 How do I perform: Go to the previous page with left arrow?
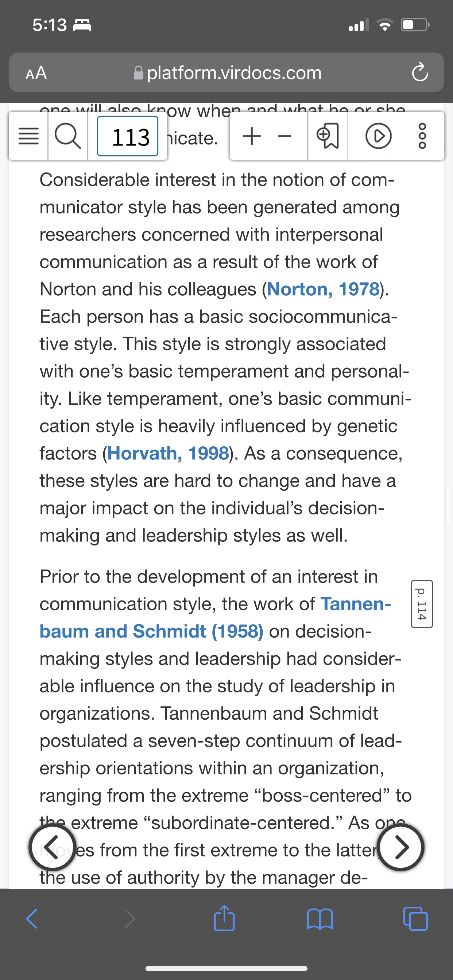[x=53, y=847]
